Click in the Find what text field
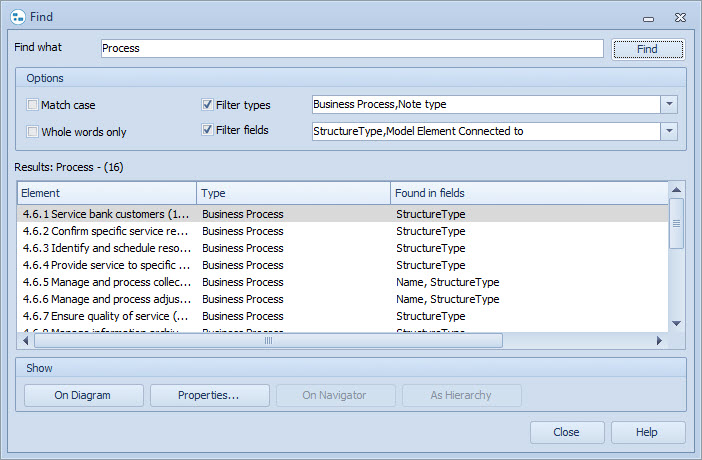The height and width of the screenshot is (460, 702). tap(352, 48)
